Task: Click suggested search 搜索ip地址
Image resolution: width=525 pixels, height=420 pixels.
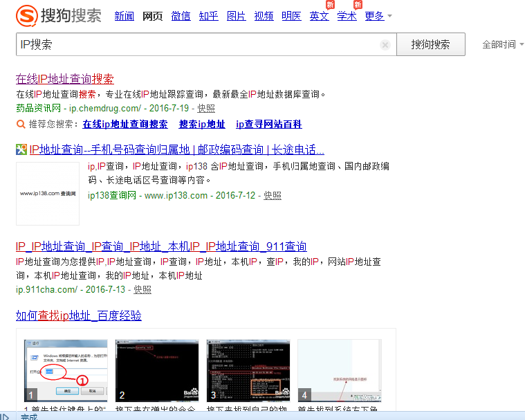Action: coord(202,125)
